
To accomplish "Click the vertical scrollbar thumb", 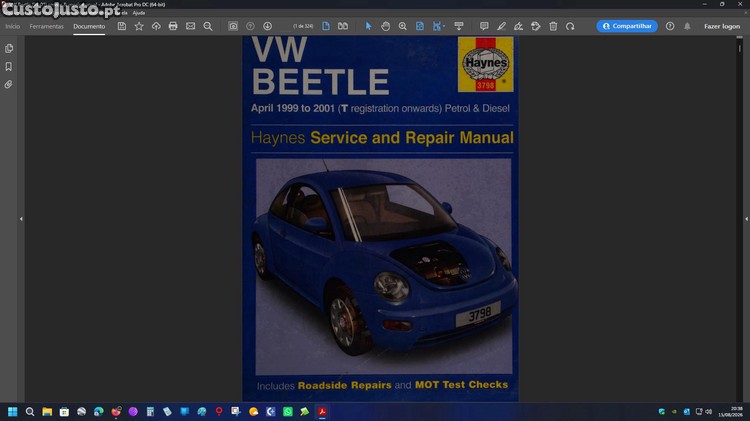I will click(739, 48).
